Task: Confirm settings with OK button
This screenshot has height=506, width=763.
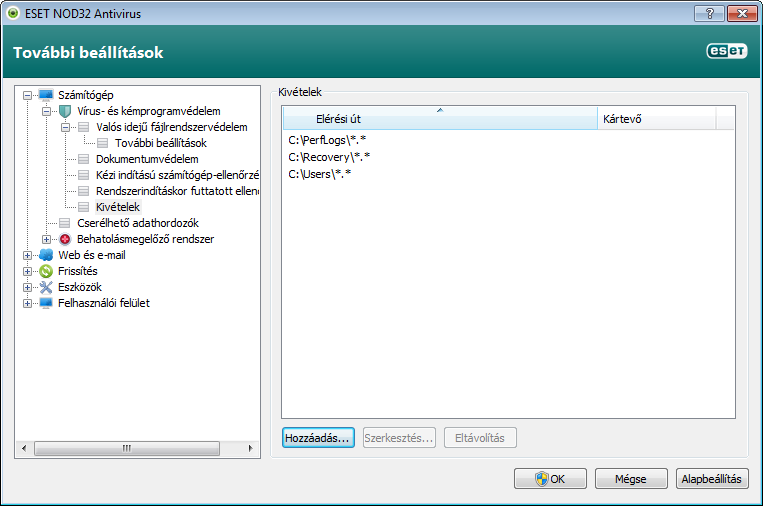Action: (x=550, y=479)
